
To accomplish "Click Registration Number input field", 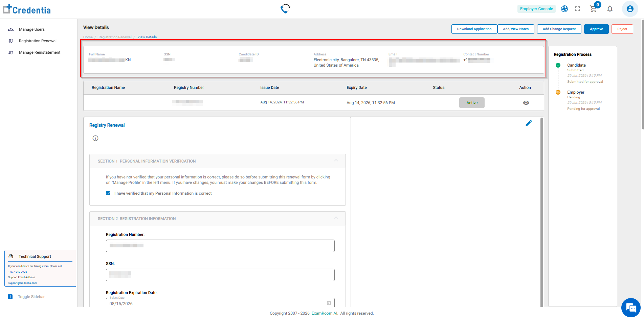I will pyautogui.click(x=220, y=246).
